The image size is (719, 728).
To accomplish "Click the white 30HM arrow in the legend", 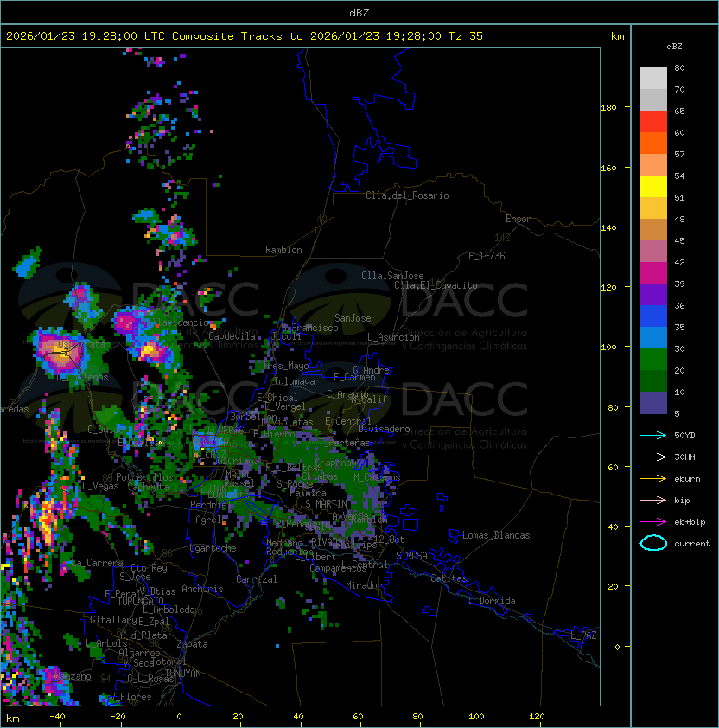I will pyautogui.click(x=653, y=457).
